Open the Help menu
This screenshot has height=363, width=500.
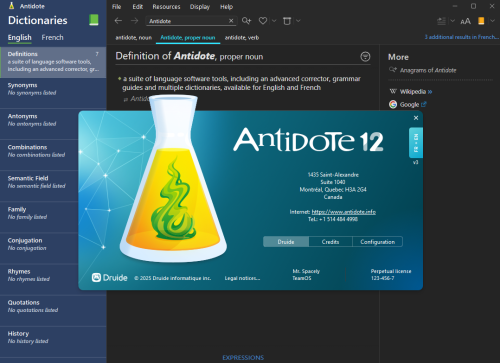[226, 7]
